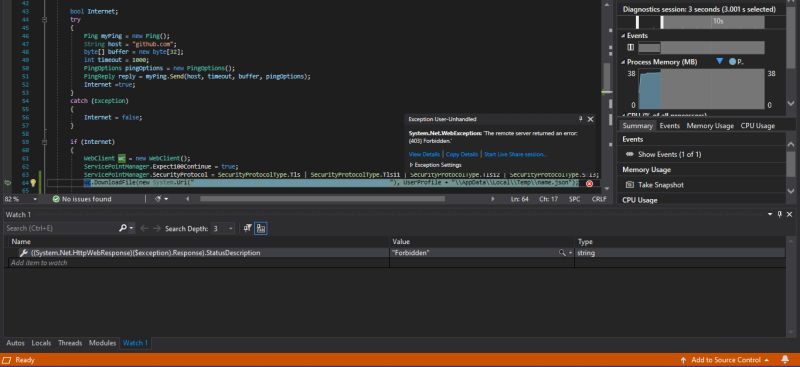Screen dimensions: 800x367
Task: Switch to the Locals tab
Action: [x=41, y=343]
